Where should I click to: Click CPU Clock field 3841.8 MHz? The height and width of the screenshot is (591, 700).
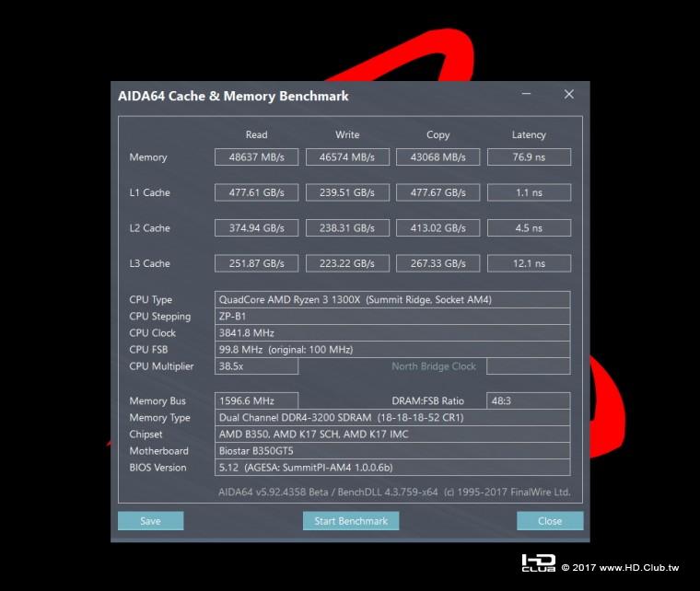(x=392, y=332)
